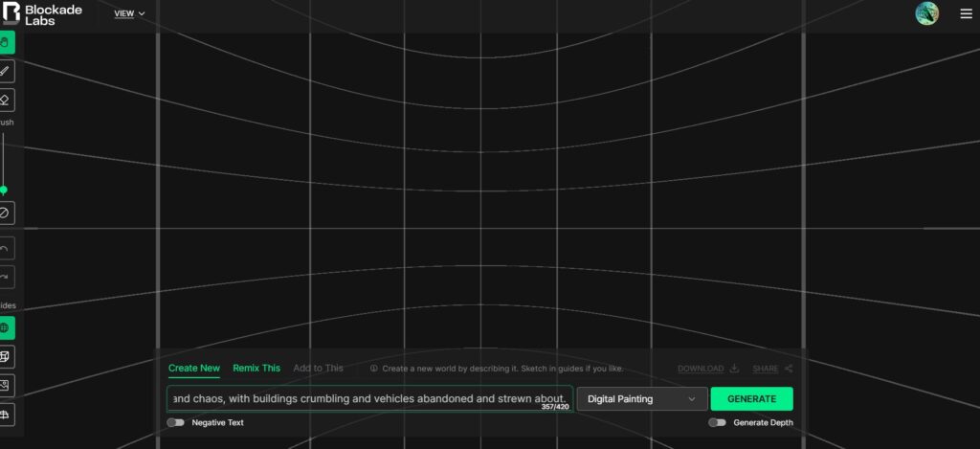Switch to the Remix This tab
Viewport: 980px width, 449px height.
(256, 368)
